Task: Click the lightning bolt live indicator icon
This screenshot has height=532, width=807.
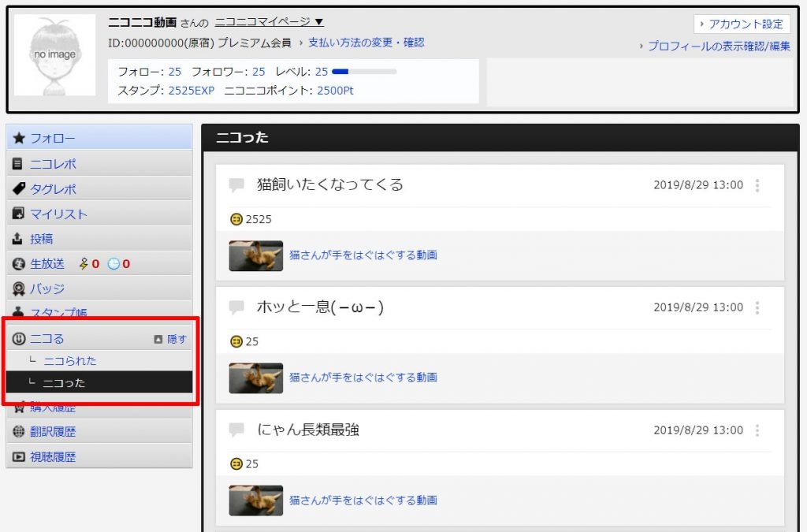Action: [84, 264]
